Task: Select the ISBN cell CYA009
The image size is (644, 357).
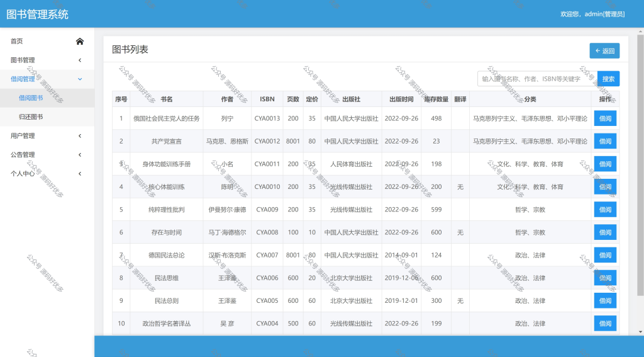Action: (267, 210)
